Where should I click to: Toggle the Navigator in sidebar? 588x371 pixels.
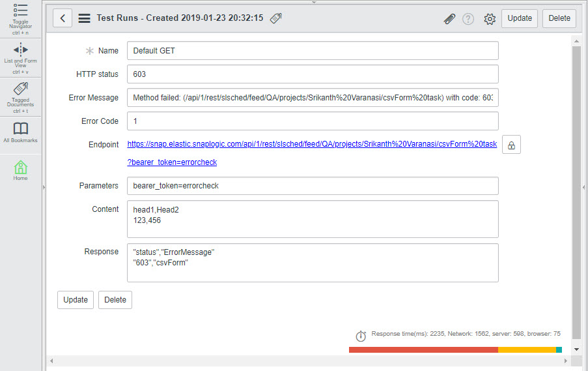tap(21, 18)
